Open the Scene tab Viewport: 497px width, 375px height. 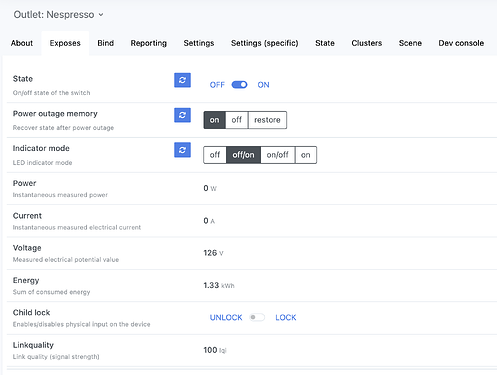coord(410,43)
